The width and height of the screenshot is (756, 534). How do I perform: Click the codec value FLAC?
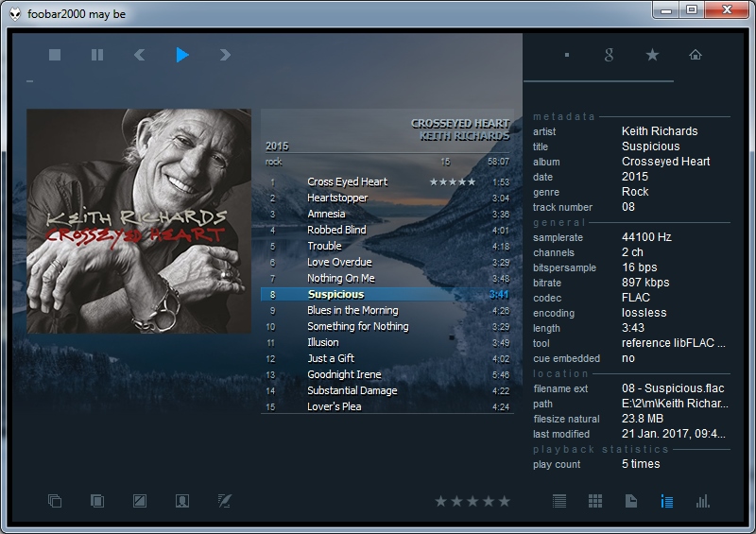pos(635,298)
